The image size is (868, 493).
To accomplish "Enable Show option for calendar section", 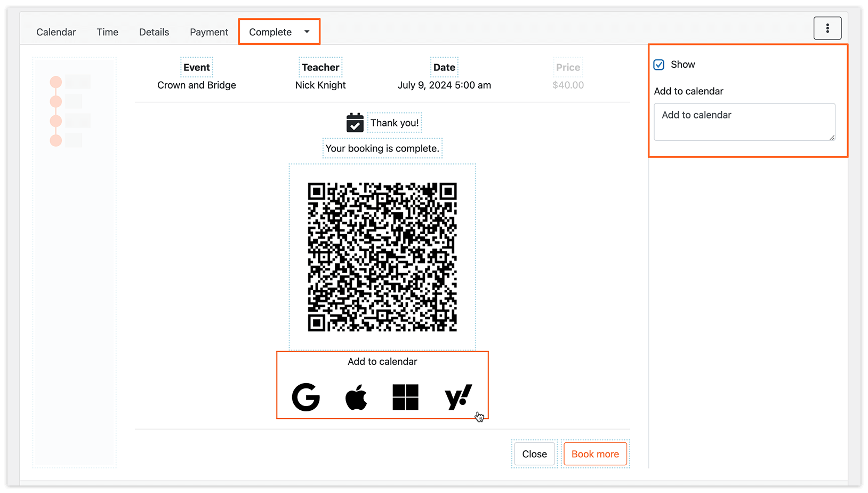I will coord(659,64).
